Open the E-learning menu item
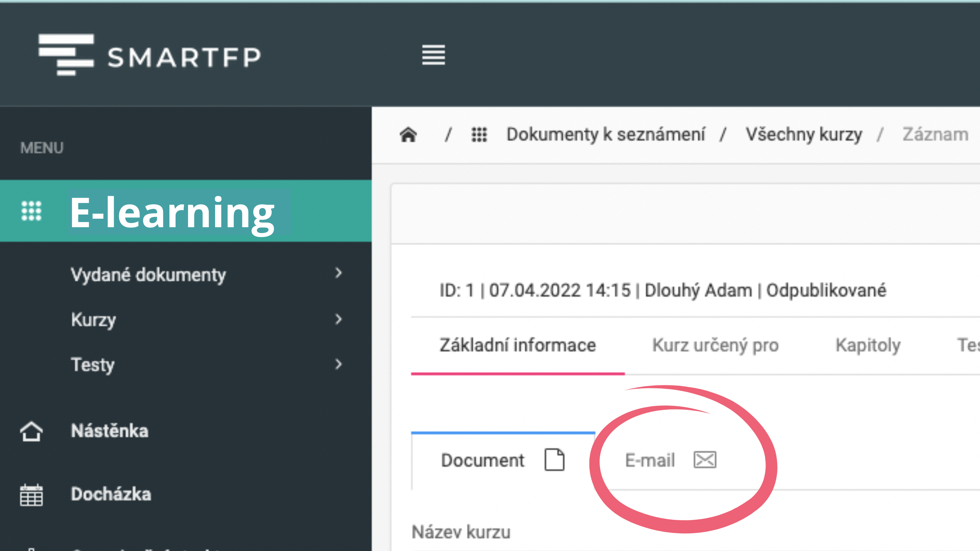 (x=172, y=212)
